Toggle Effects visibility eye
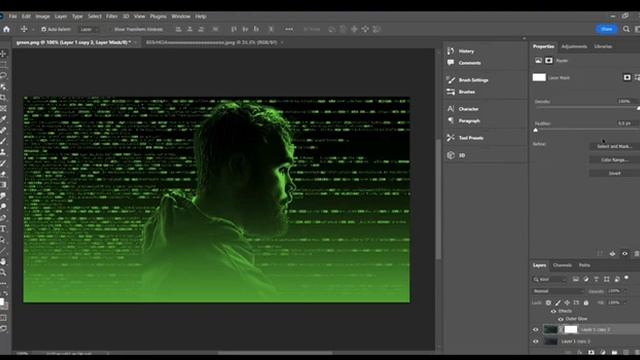640x360 pixels. tap(553, 311)
